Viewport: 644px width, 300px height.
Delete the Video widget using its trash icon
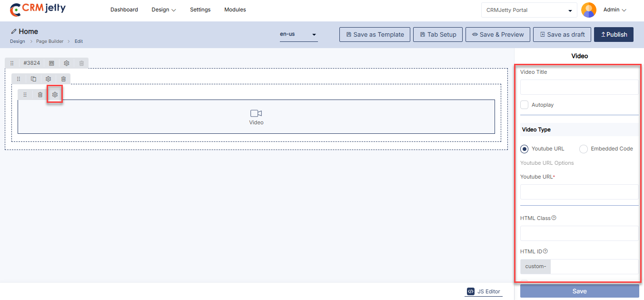(40, 95)
